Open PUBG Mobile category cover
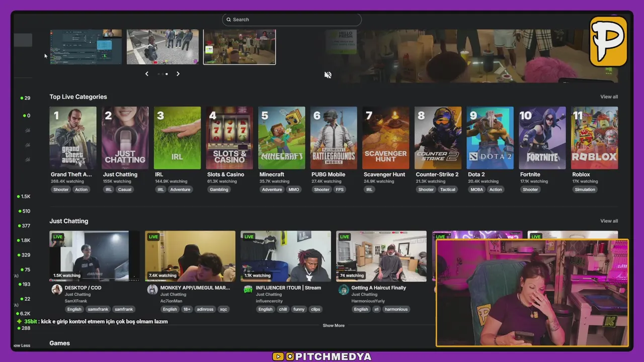Viewport: 644px width, 362px height. coord(334,138)
